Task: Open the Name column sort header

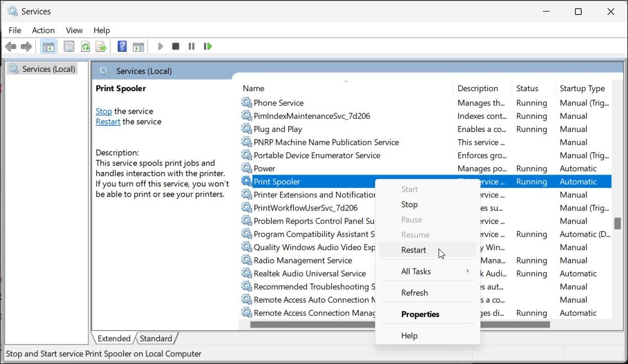Action: click(254, 88)
